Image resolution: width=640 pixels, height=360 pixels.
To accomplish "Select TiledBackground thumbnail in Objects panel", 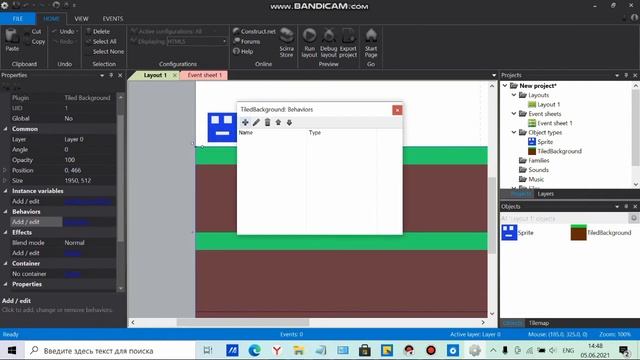I will (578, 233).
